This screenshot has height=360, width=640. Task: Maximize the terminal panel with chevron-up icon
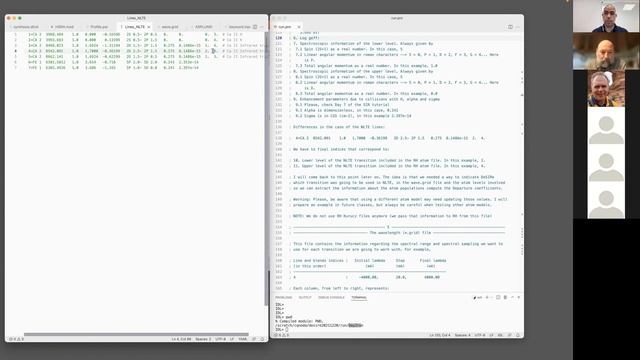[512, 298]
